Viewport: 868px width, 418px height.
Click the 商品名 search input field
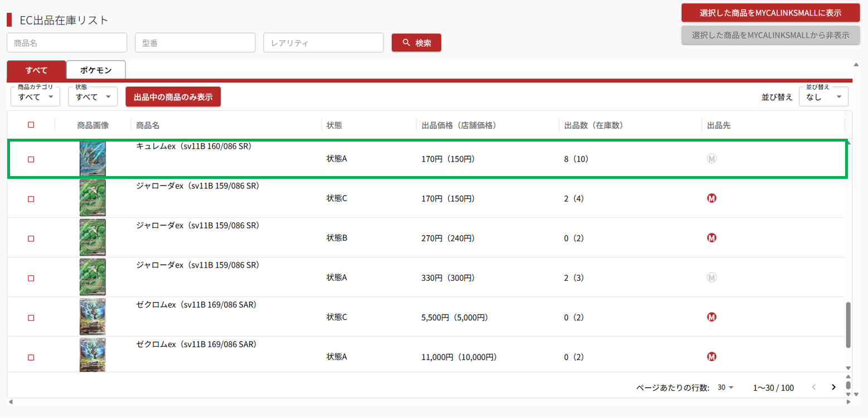tap(67, 42)
